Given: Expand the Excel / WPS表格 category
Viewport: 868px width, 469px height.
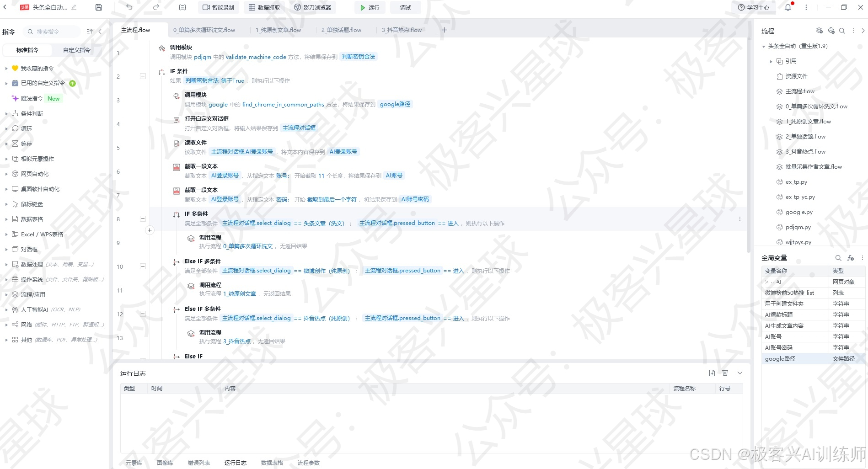Looking at the screenshot, I should point(6,234).
